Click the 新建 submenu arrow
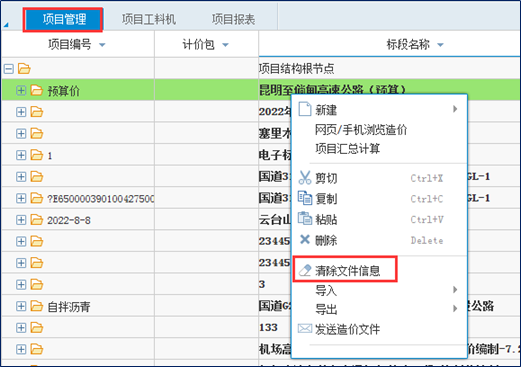Screen dimensions: 521x367 coord(455,109)
